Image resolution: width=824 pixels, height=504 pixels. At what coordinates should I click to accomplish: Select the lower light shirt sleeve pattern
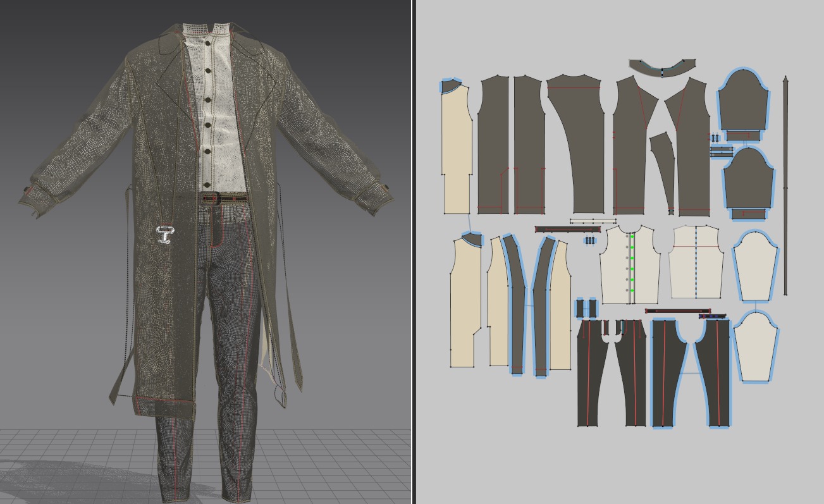757,347
